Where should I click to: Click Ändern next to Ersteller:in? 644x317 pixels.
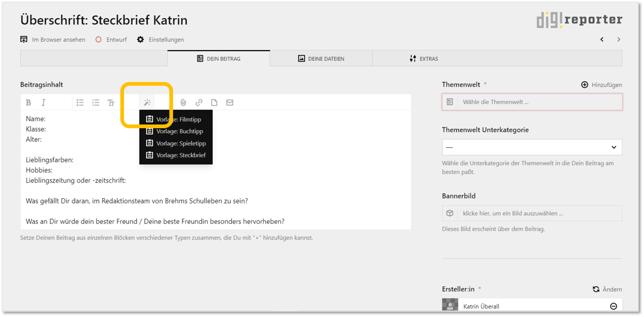pos(607,289)
